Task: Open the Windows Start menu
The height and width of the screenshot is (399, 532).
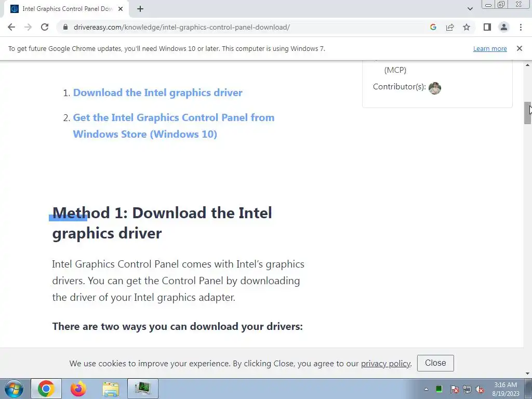Action: click(14, 389)
